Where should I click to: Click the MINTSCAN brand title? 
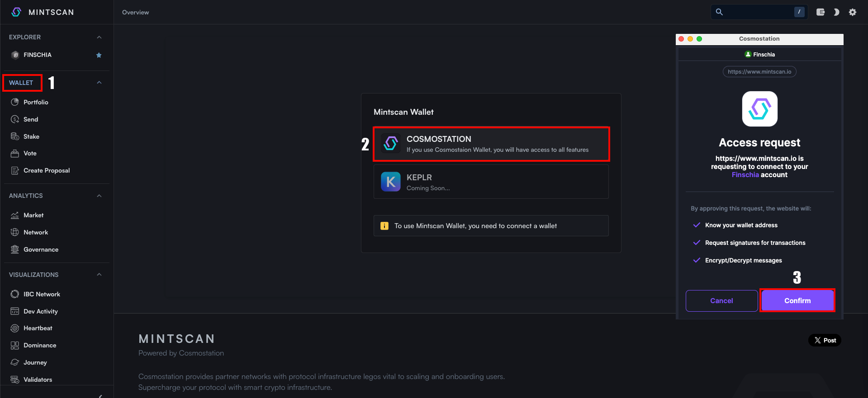51,12
